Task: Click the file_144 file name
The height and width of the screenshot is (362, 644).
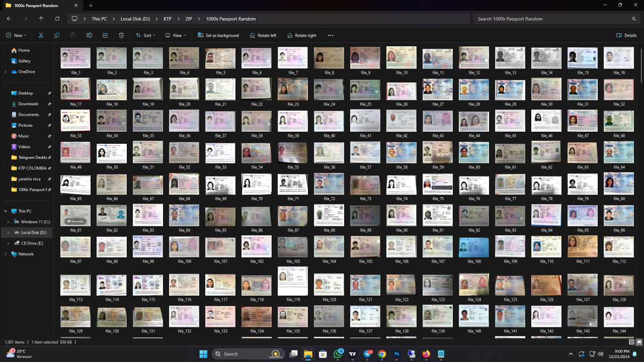Action: [619, 331]
